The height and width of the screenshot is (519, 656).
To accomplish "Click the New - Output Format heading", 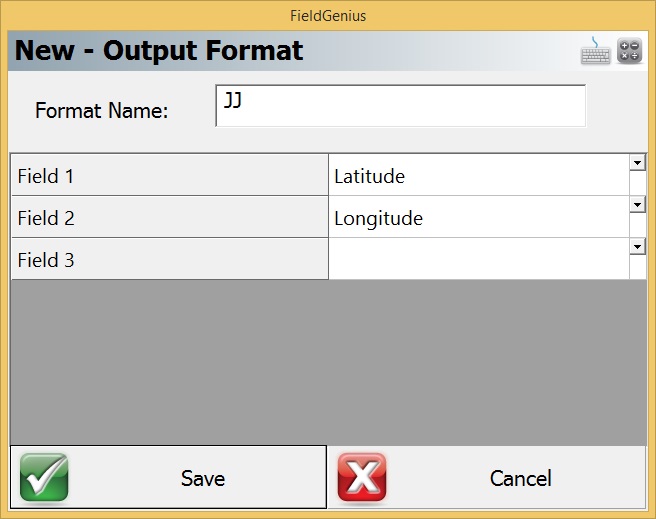I will (x=160, y=50).
